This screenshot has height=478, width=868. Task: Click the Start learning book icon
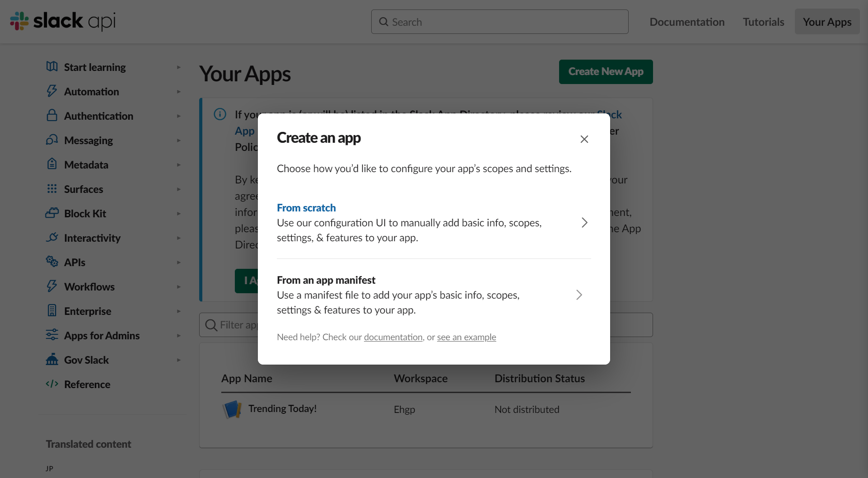(52, 66)
